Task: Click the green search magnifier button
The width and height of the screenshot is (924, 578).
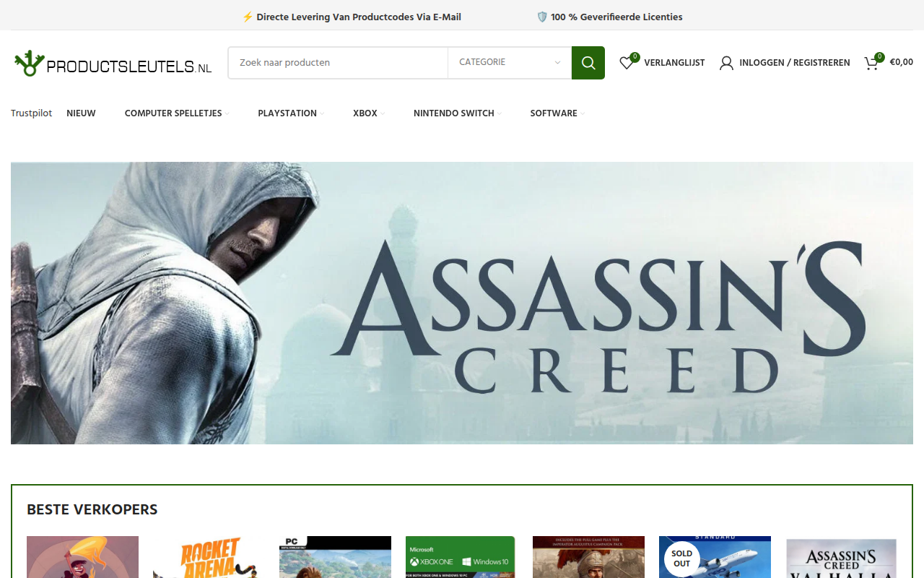Action: (588, 63)
